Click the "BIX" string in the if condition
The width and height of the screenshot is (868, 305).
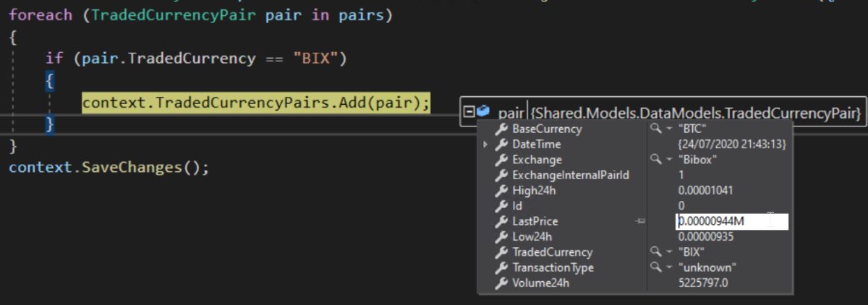(x=315, y=59)
